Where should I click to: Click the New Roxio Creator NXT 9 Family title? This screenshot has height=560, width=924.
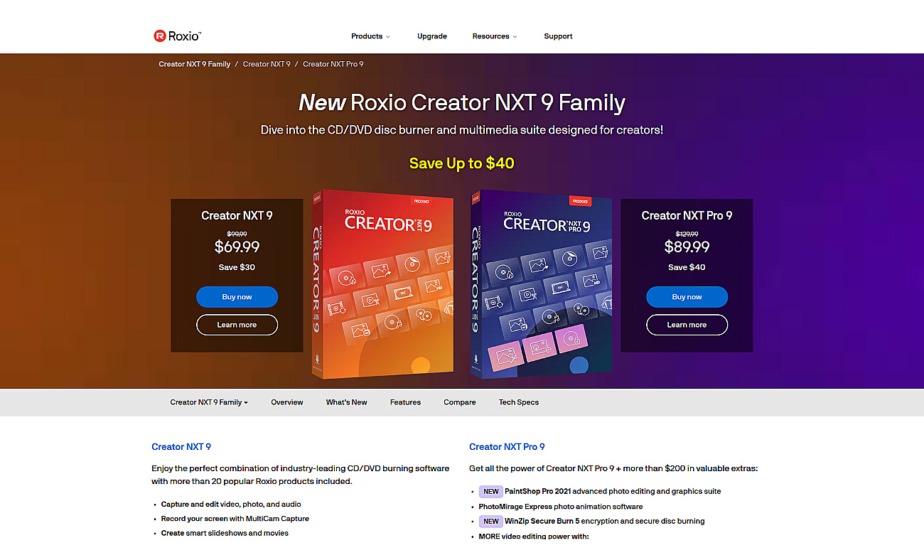tap(462, 103)
